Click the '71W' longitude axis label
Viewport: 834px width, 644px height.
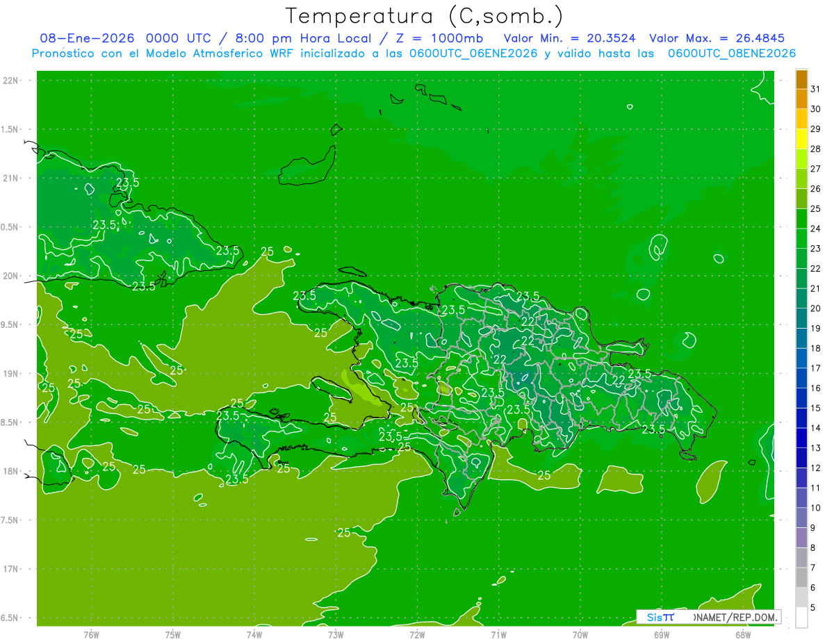click(498, 634)
